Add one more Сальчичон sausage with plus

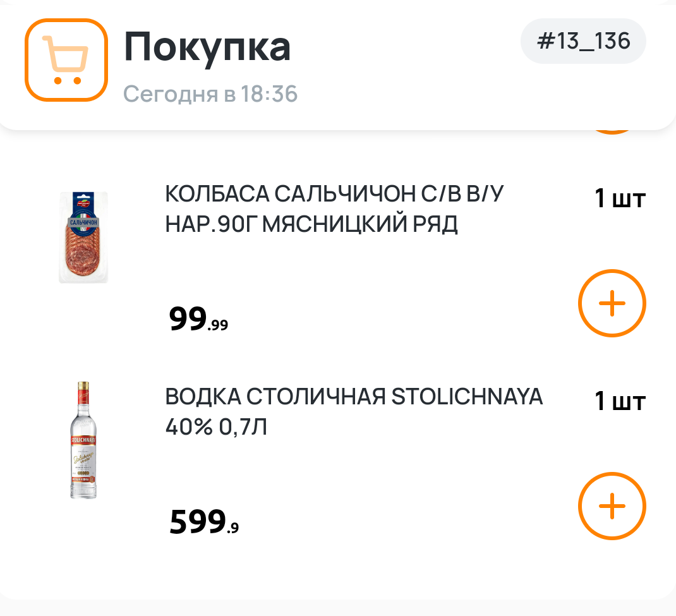pyautogui.click(x=612, y=304)
